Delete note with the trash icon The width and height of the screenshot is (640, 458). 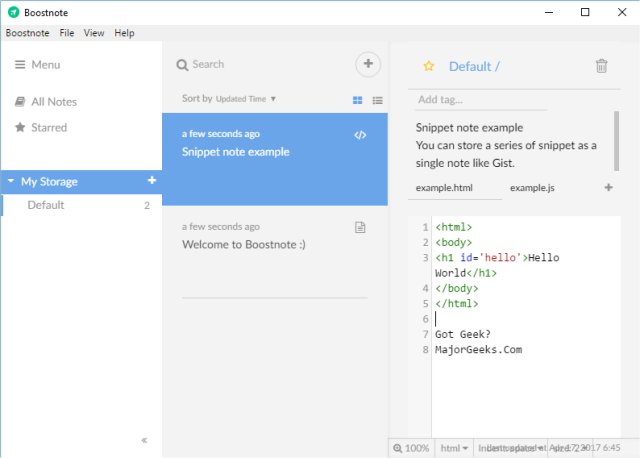[601, 66]
